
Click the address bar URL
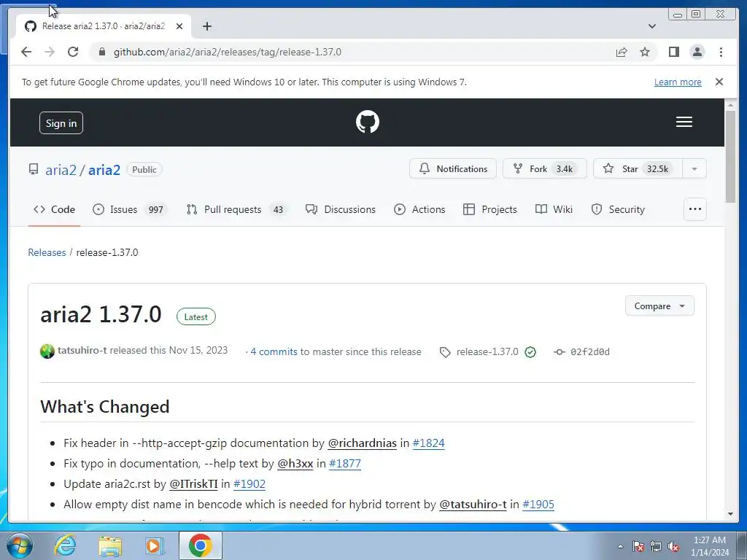tap(228, 52)
